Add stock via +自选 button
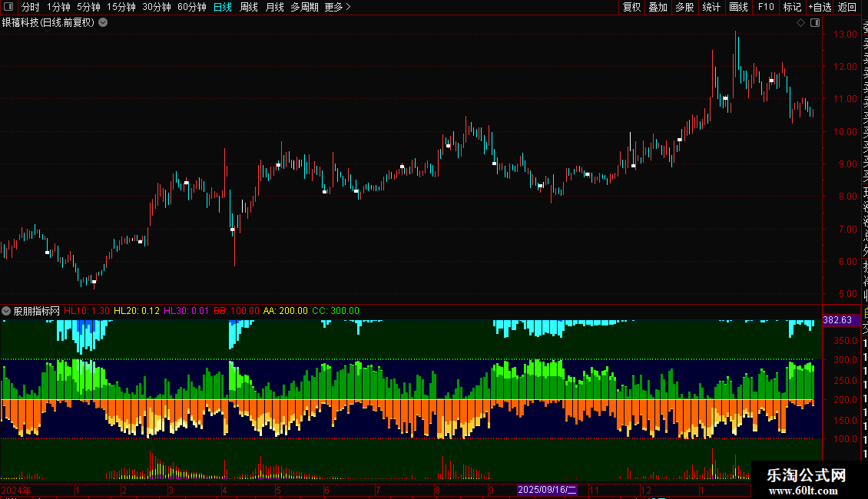 pyautogui.click(x=820, y=7)
